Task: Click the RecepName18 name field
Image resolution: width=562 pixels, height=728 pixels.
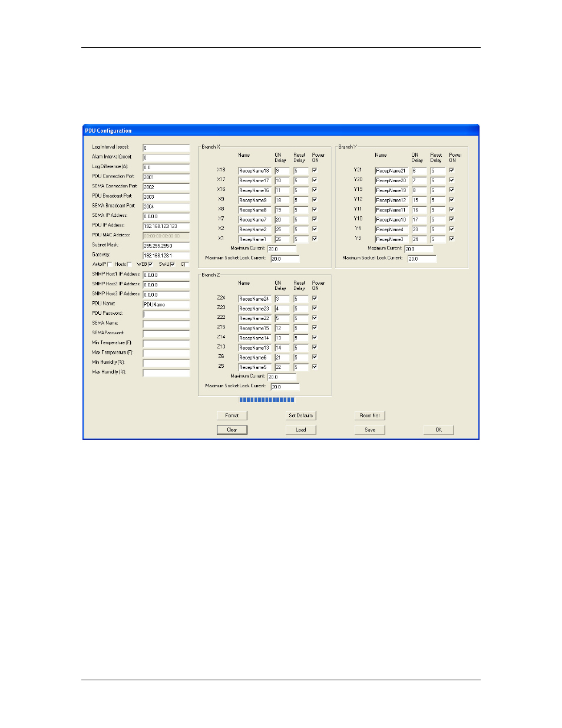Action: [254, 171]
